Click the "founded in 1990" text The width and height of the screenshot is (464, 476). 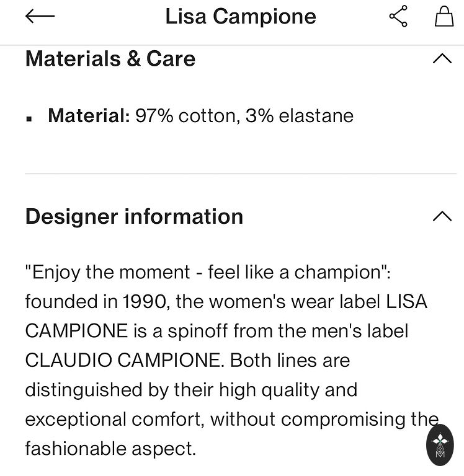(x=97, y=302)
